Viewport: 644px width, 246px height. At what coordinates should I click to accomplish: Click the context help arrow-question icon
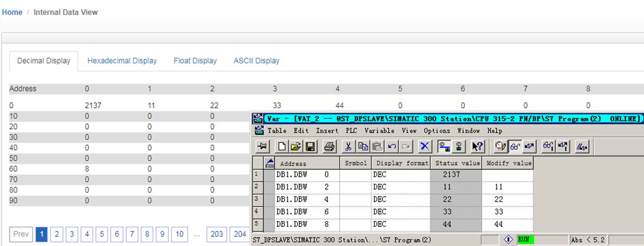click(477, 147)
